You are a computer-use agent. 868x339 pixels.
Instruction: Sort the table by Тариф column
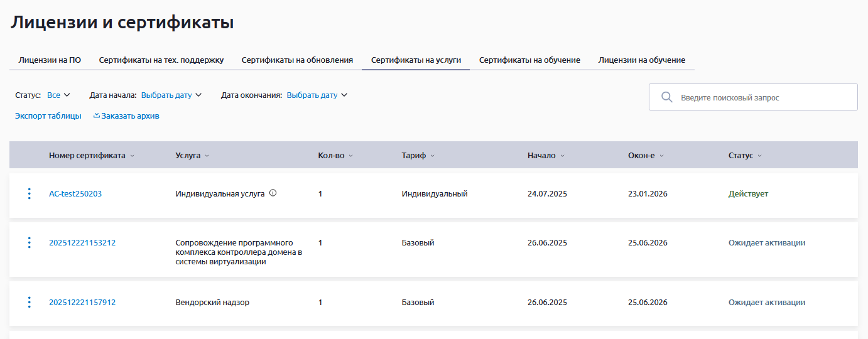coord(418,156)
